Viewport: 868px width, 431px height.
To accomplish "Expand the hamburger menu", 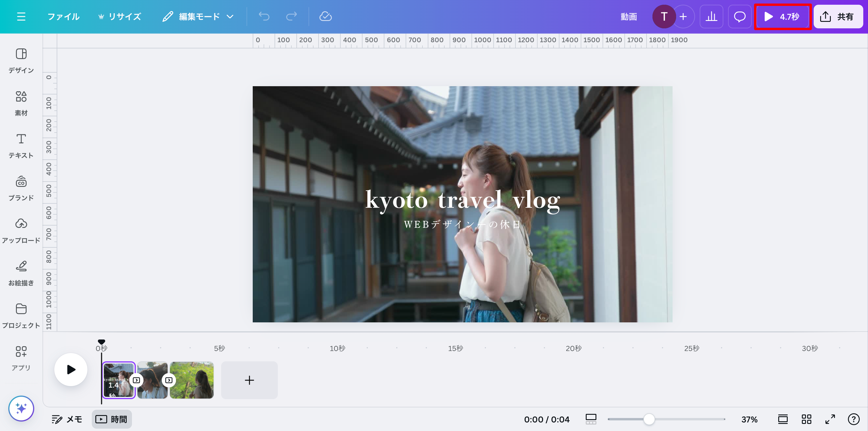I will pos(21,17).
